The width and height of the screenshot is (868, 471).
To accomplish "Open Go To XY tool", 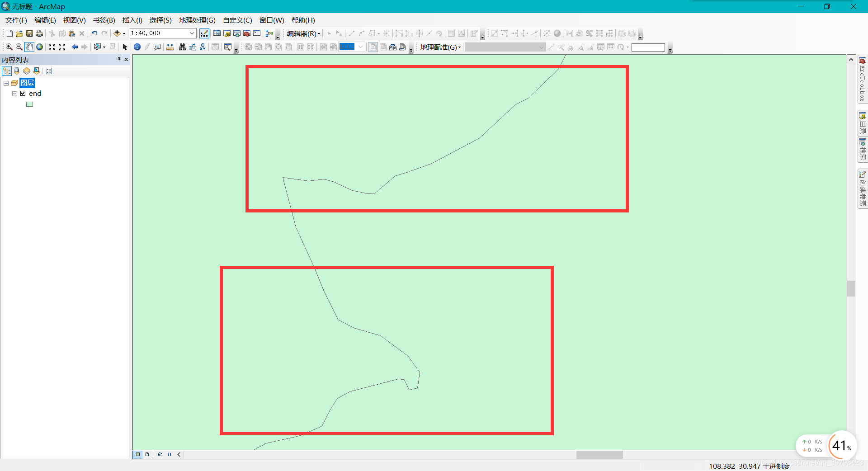I will pyautogui.click(x=203, y=47).
